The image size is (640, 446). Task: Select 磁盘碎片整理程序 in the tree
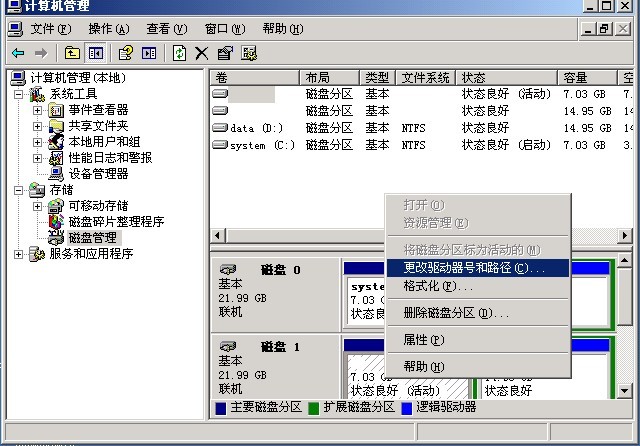[115, 222]
